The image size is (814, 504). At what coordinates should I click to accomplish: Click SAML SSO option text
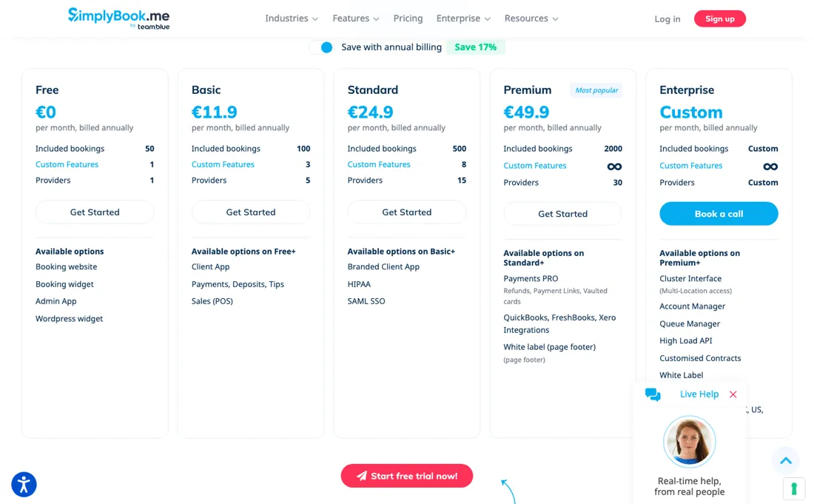pos(366,301)
